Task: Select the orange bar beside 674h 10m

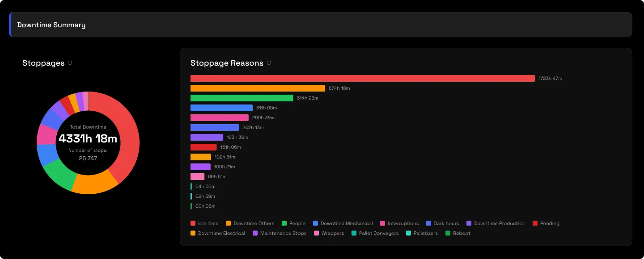Action: [x=258, y=88]
